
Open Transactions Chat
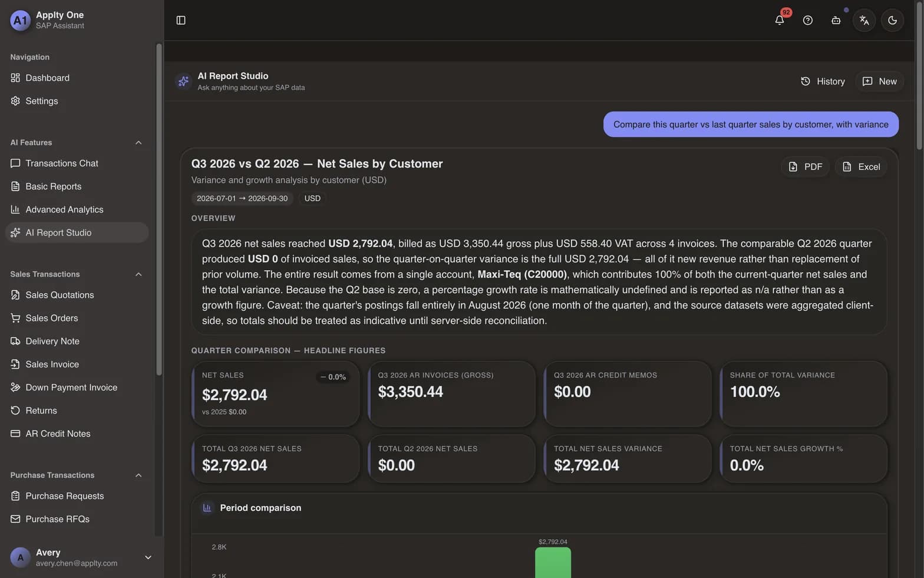[x=77, y=163]
